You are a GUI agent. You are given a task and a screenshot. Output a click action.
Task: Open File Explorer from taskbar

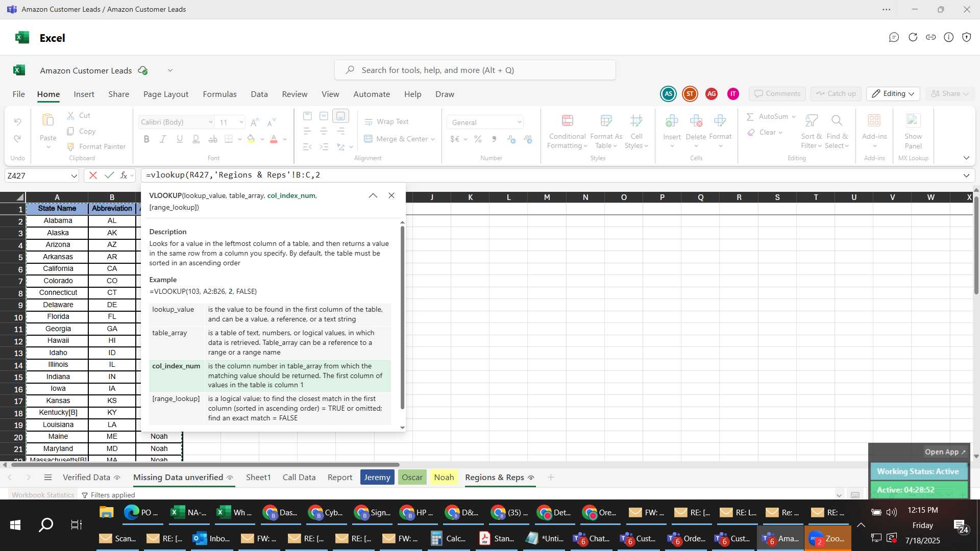pyautogui.click(x=106, y=512)
